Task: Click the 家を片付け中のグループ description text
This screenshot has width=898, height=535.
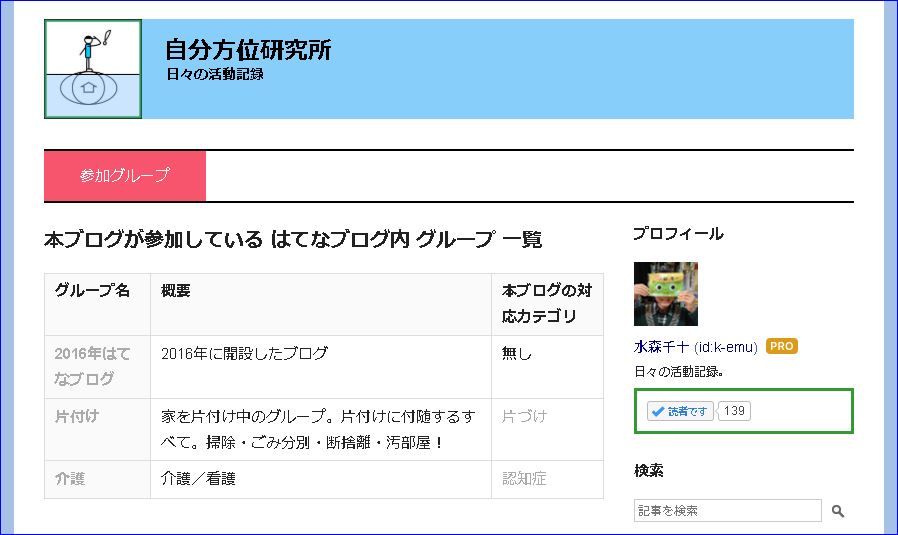Action: coord(318,429)
